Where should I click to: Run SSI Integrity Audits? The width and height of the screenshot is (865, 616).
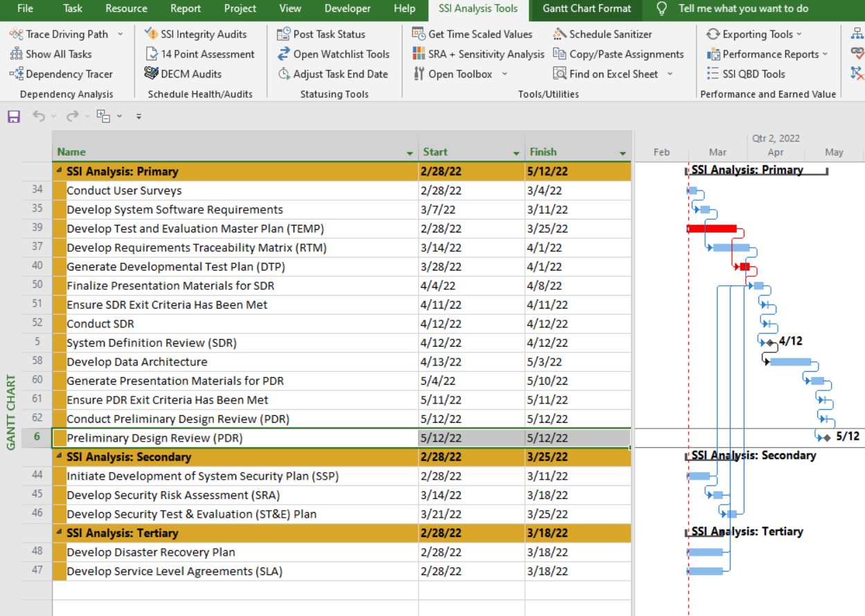pos(195,34)
